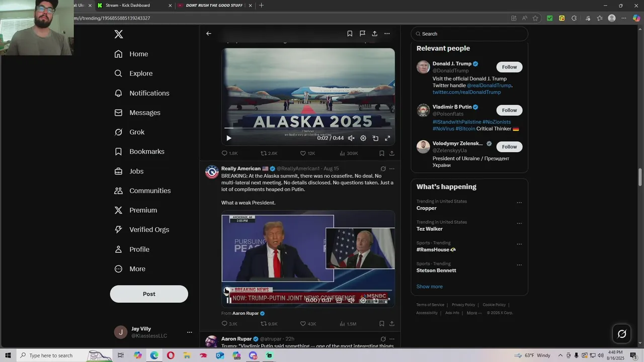Bookmark the Really American post

[x=382, y=324]
